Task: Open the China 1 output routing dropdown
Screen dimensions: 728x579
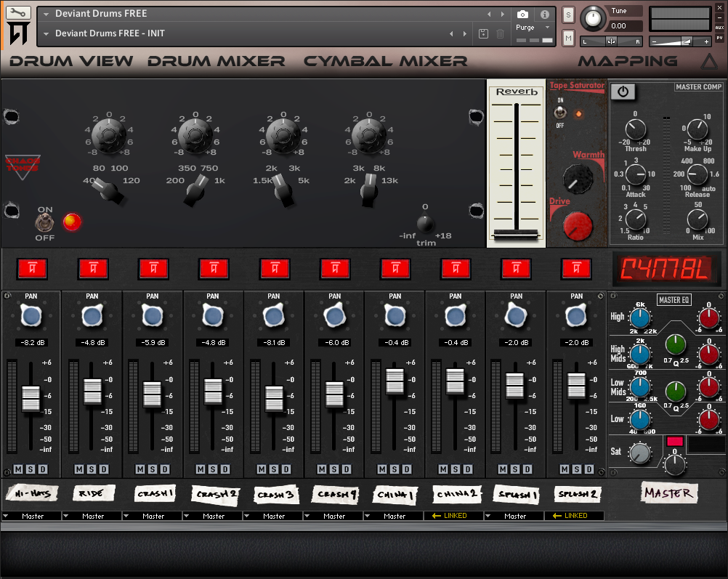Action: [x=395, y=516]
